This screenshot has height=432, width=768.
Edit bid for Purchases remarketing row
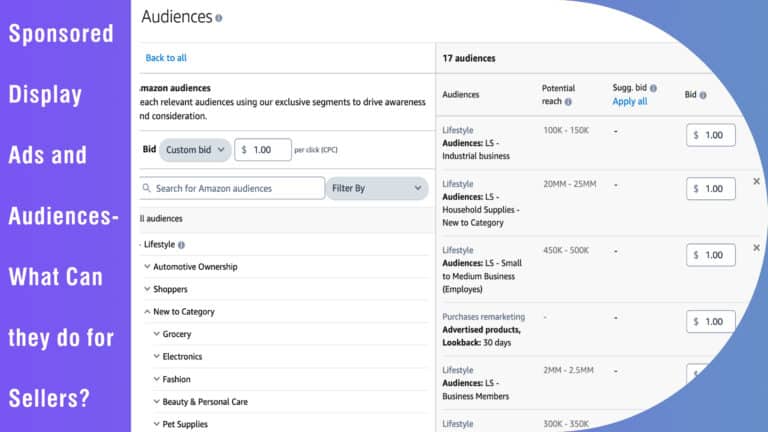point(711,322)
